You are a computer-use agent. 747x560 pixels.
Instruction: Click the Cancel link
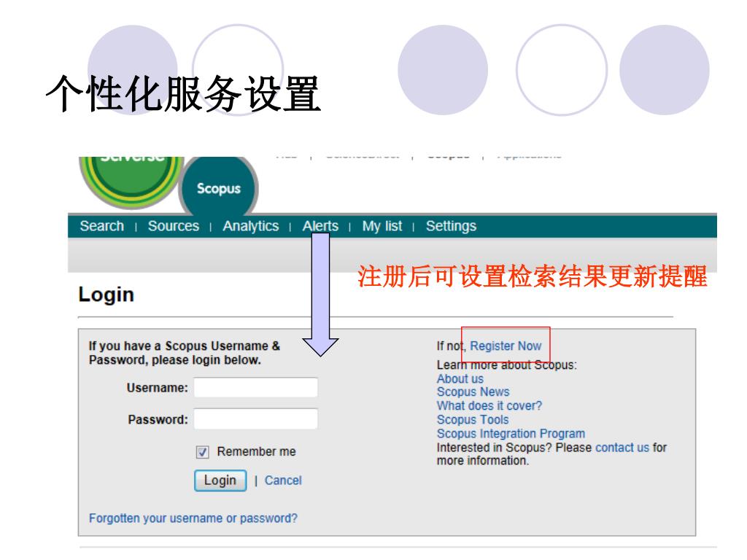click(x=283, y=481)
